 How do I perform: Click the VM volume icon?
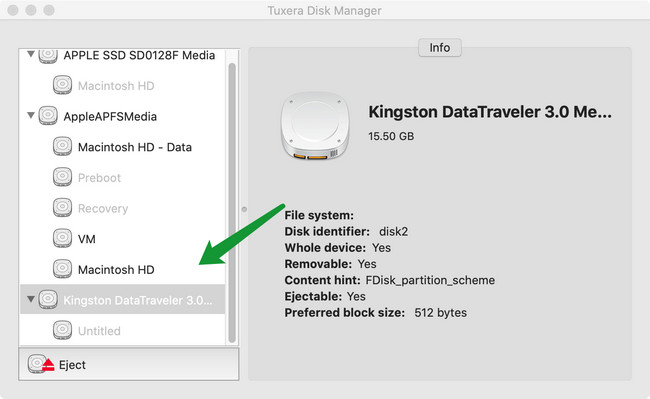tap(63, 239)
